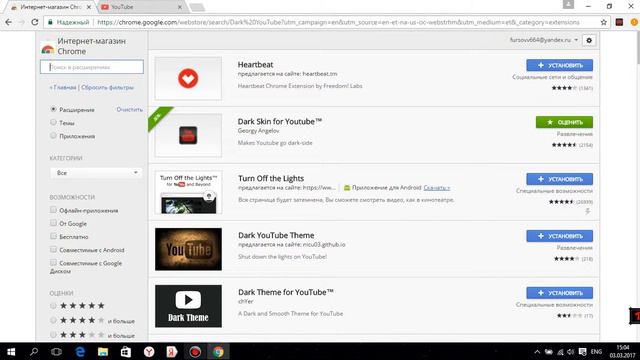Open the notification center tray icon

[x=583, y=352]
